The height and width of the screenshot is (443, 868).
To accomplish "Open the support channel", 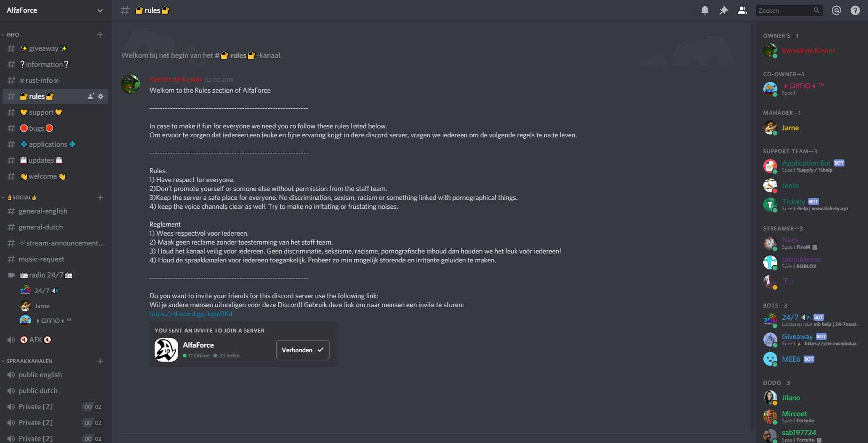I will click(41, 112).
